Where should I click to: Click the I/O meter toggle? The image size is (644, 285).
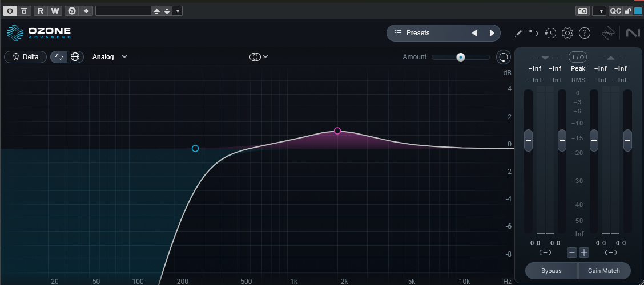point(578,57)
